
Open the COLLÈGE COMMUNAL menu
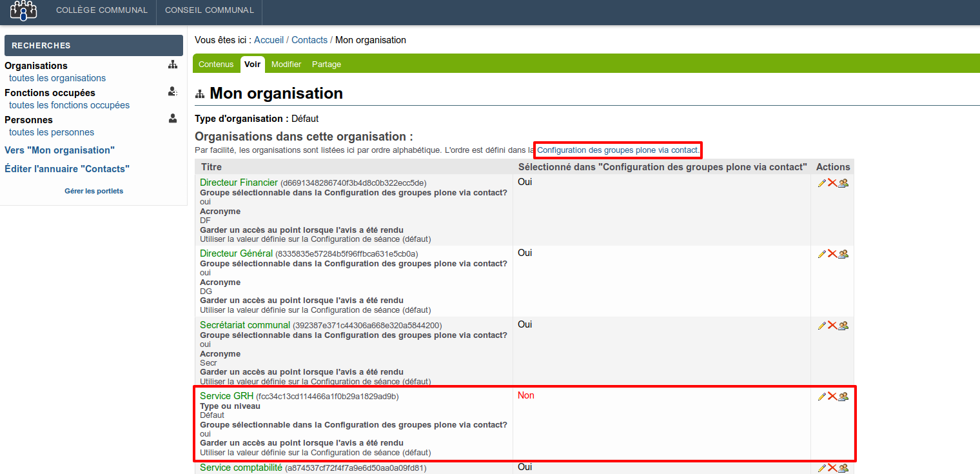(x=102, y=10)
